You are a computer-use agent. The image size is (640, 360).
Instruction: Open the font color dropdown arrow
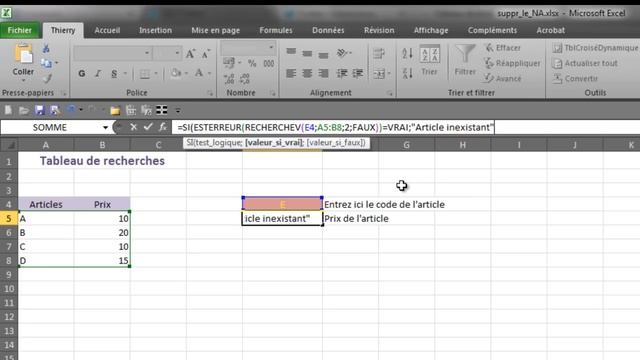pos(209,73)
